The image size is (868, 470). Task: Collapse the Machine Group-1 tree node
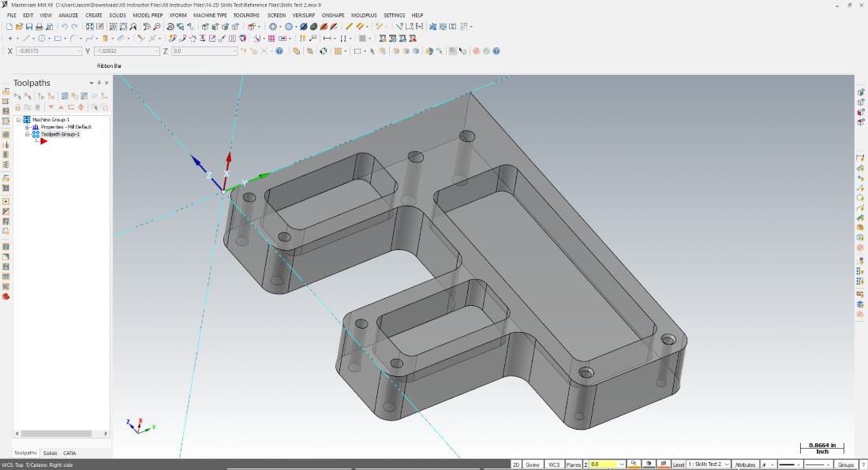click(x=17, y=120)
